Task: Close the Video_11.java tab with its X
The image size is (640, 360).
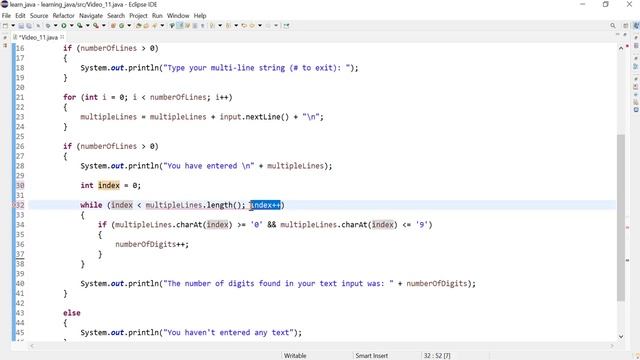Action: [x=62, y=37]
